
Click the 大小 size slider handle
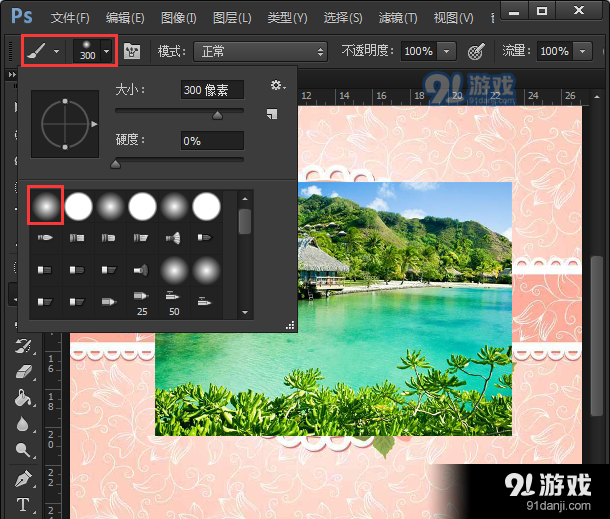point(217,115)
